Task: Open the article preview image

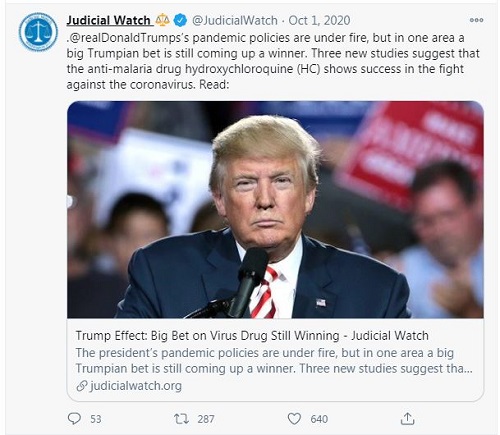Action: 275,209
